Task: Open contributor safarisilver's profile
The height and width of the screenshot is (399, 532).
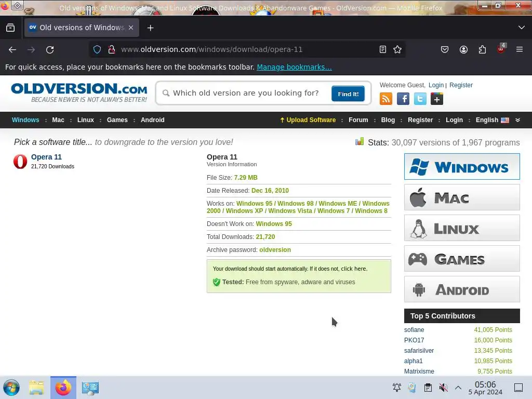Action: [x=419, y=351]
